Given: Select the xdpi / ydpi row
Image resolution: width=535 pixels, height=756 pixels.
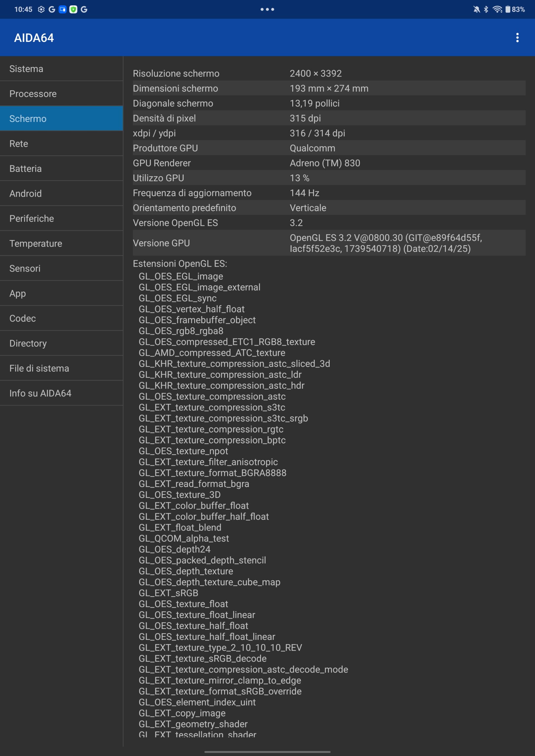Looking at the screenshot, I should (329, 133).
